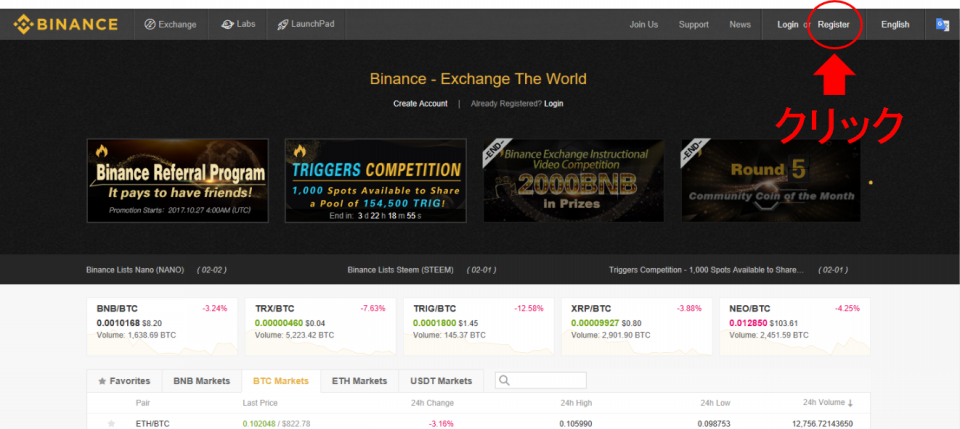960x429 pixels.
Task: Select the BTC Markets tab
Action: coord(281,381)
